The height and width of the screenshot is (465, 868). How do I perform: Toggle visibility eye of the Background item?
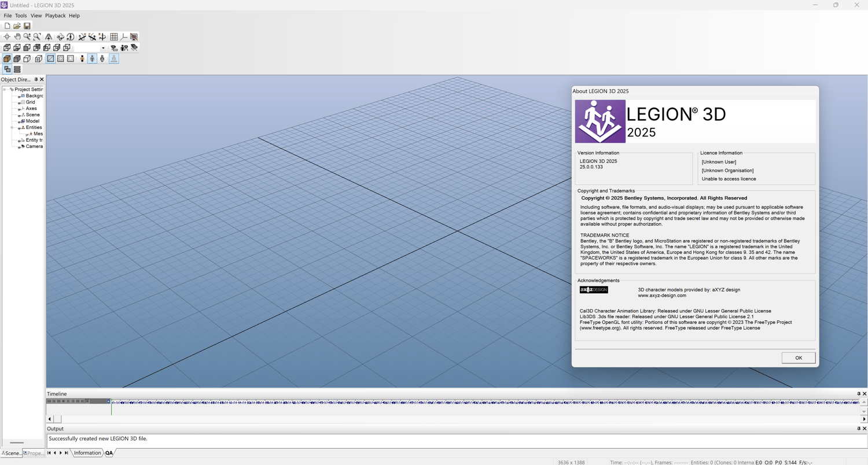[x=20, y=97]
